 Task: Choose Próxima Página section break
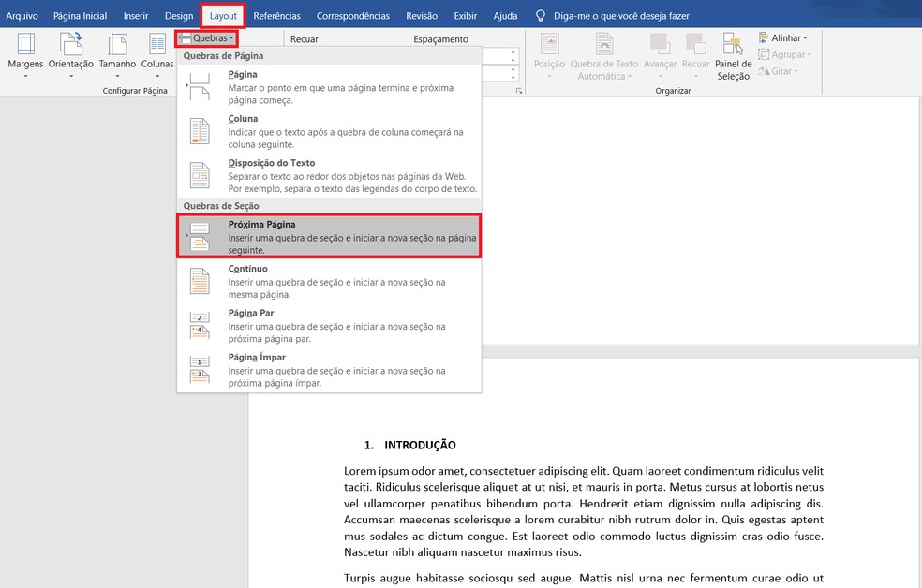(x=329, y=236)
